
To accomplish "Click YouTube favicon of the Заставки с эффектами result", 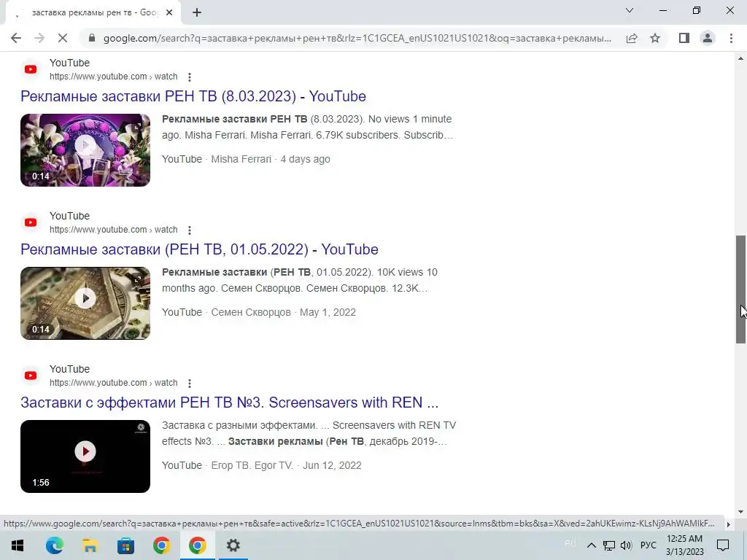I will tap(31, 376).
